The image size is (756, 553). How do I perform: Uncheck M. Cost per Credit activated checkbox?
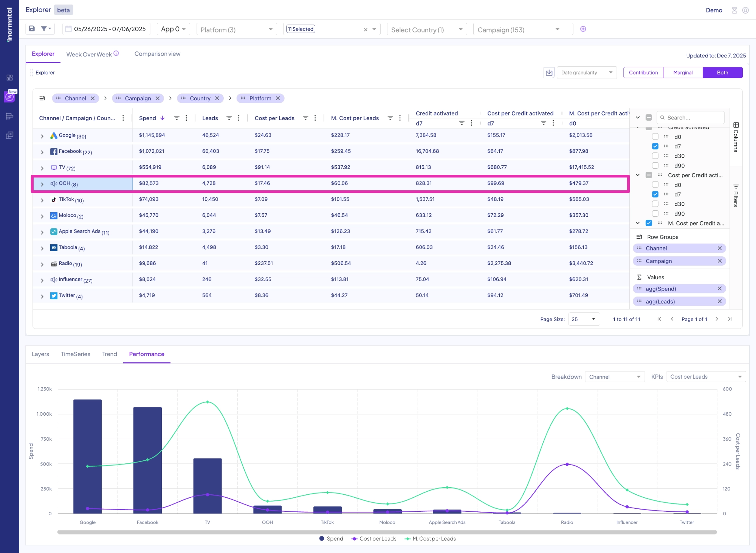click(649, 223)
